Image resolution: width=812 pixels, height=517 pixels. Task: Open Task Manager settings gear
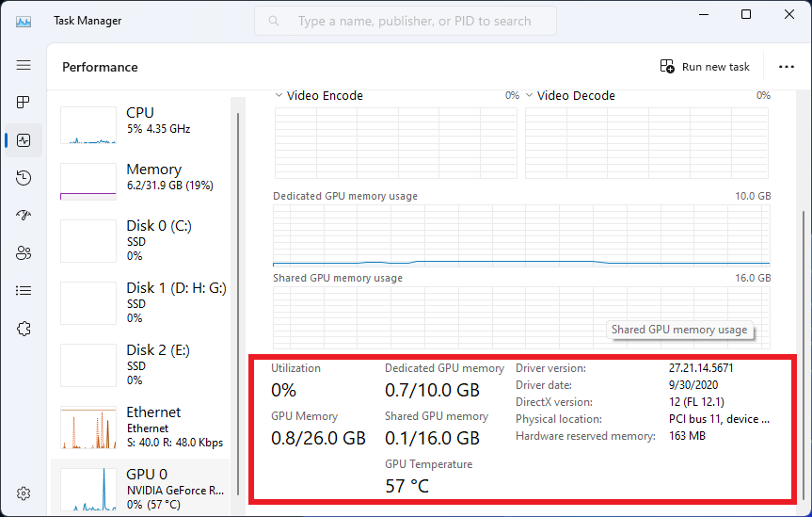pyautogui.click(x=24, y=493)
